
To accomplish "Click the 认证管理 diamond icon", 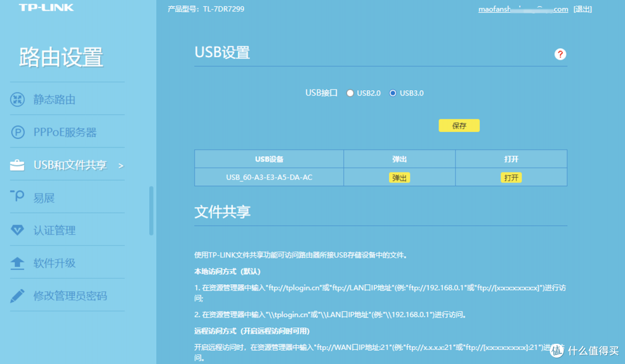I will pos(17,230).
